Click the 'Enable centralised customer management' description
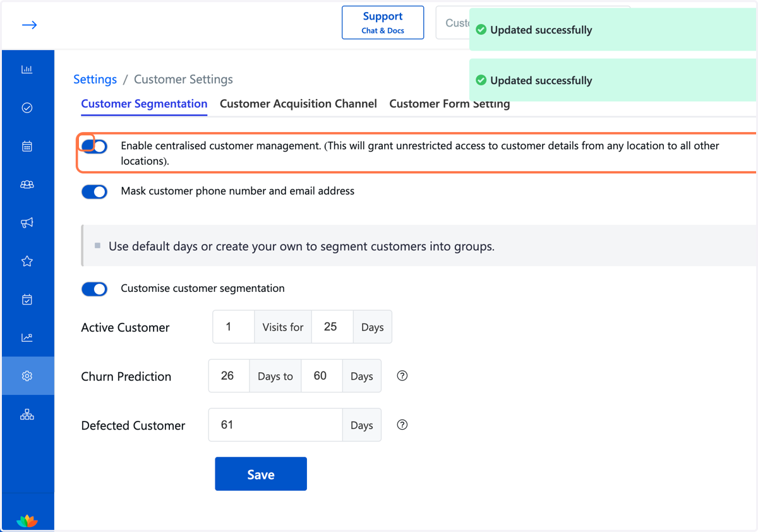 point(420,153)
